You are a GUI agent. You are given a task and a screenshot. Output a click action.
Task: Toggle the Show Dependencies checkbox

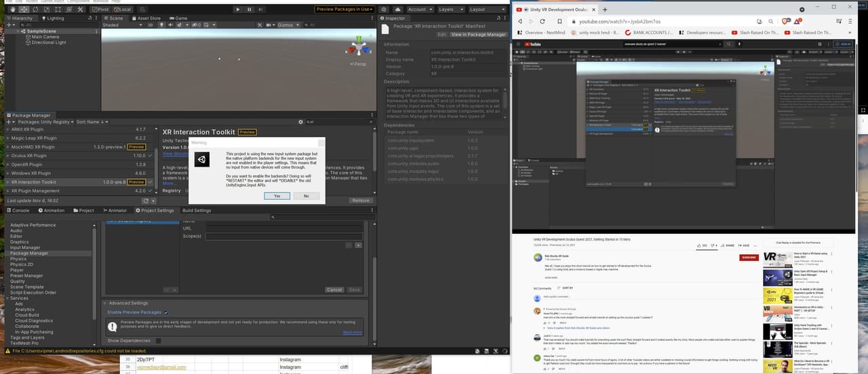tap(158, 340)
